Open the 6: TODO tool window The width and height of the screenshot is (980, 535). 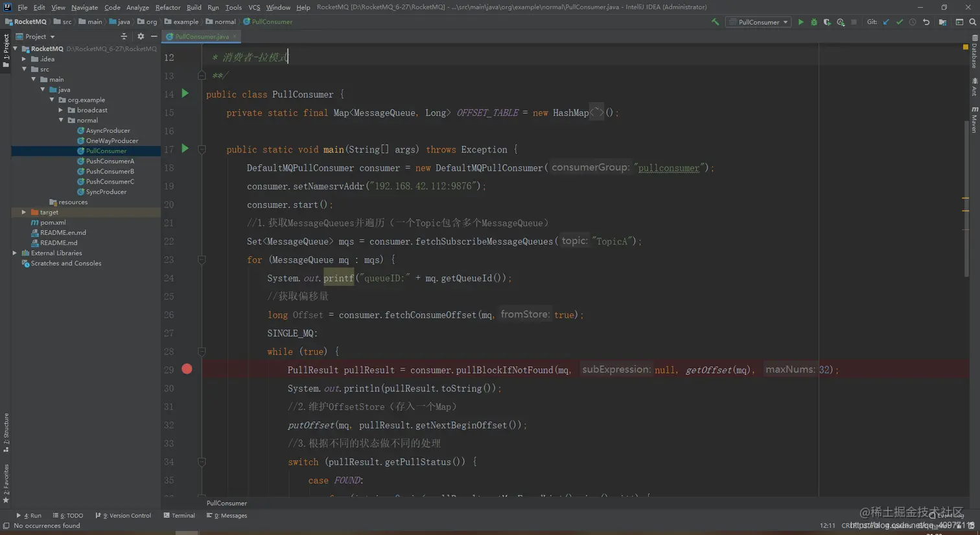68,516
